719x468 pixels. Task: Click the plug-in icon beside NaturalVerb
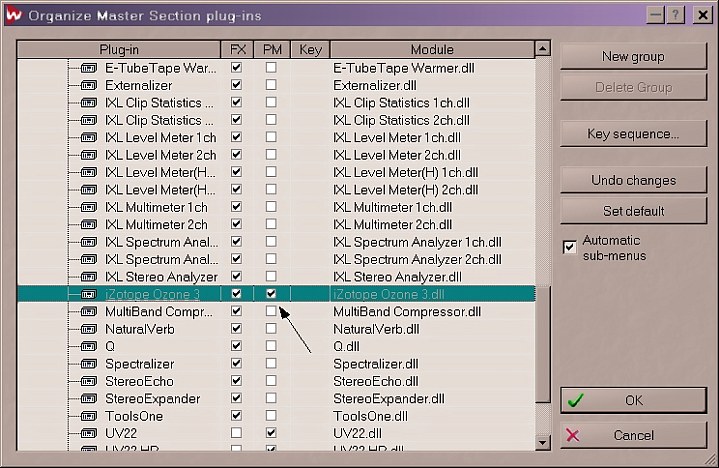click(88, 329)
